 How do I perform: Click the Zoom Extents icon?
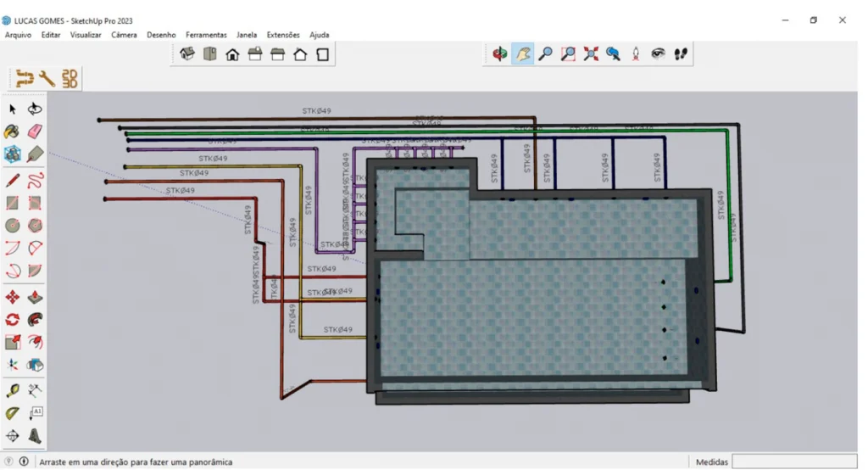point(591,54)
